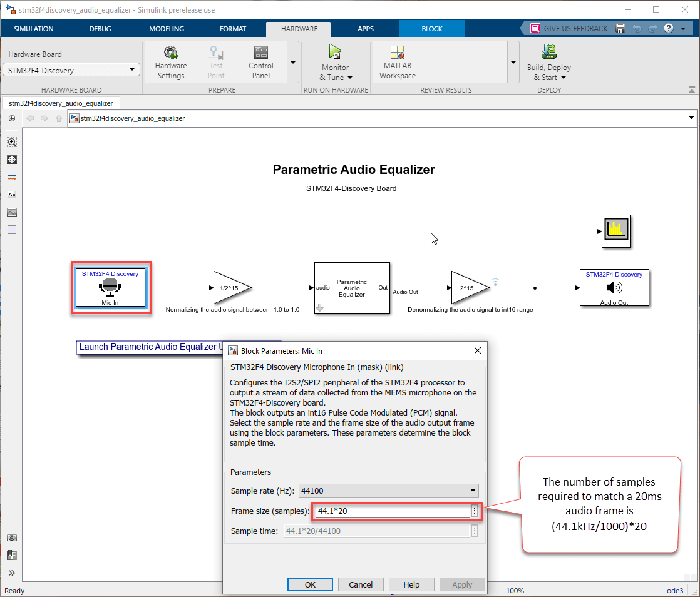This screenshot has height=597, width=700.
Task: Click the screenshot camera icon
Action: (x=12, y=538)
